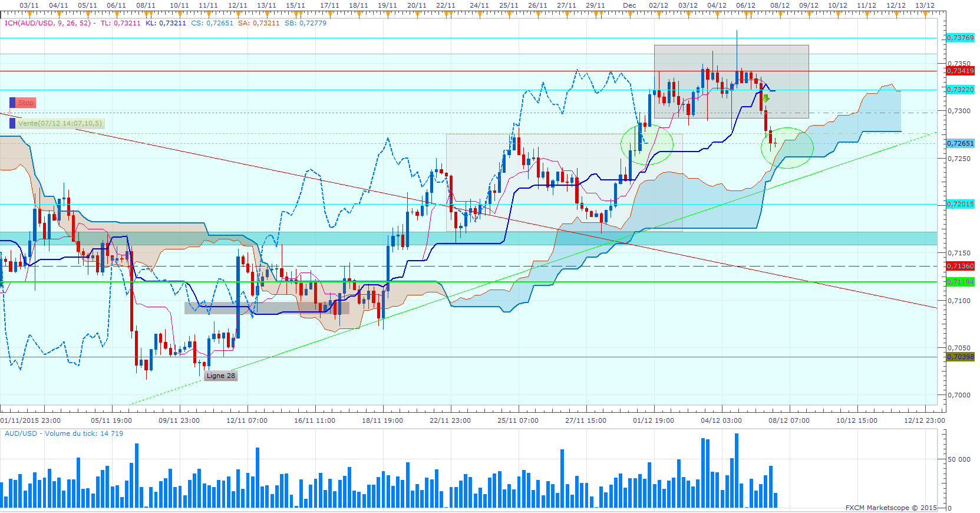This screenshot has width=980, height=513.
Task: Click the 0,7050 price axis value
Action: (x=959, y=348)
